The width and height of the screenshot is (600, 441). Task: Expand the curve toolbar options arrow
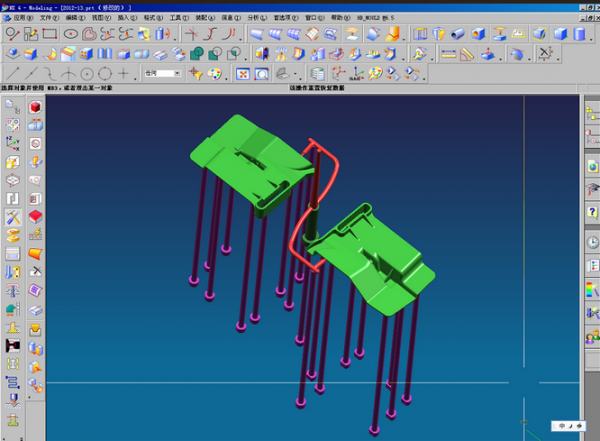[x=174, y=39]
